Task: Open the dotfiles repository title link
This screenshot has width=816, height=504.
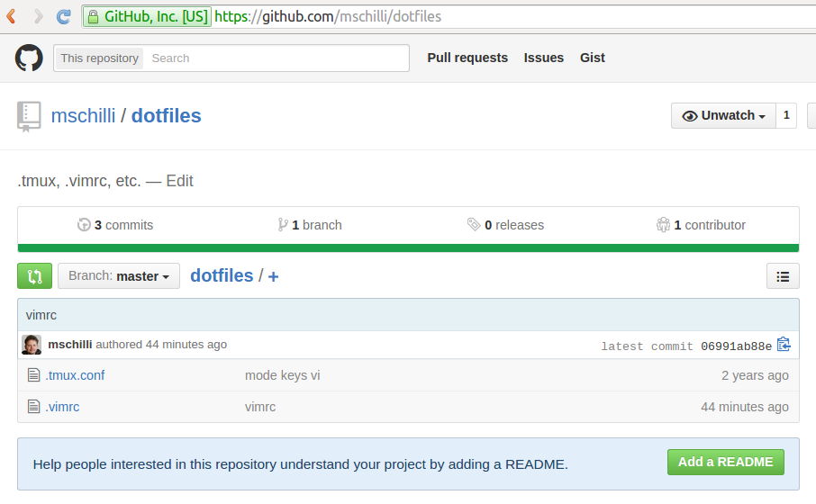Action: click(x=166, y=116)
